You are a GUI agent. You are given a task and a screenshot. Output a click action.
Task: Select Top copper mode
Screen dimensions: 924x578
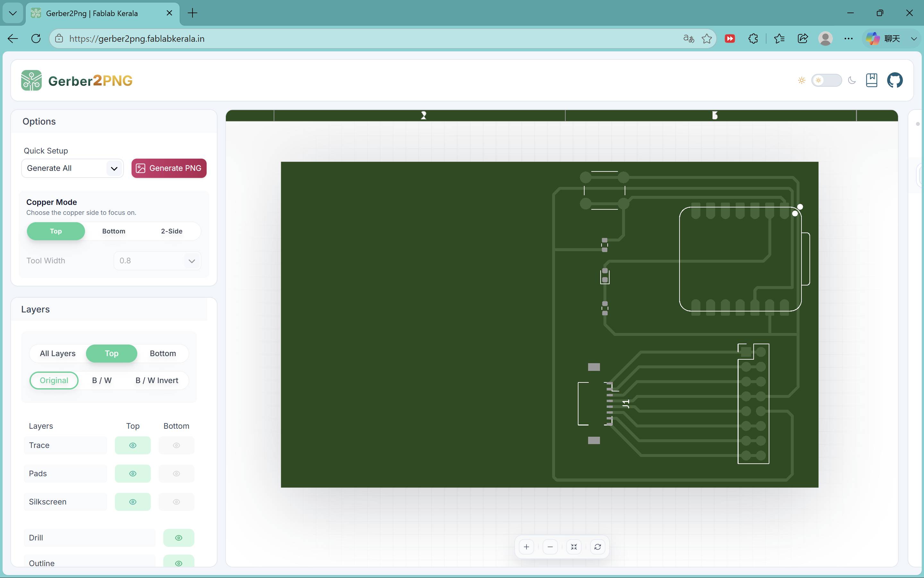point(56,231)
